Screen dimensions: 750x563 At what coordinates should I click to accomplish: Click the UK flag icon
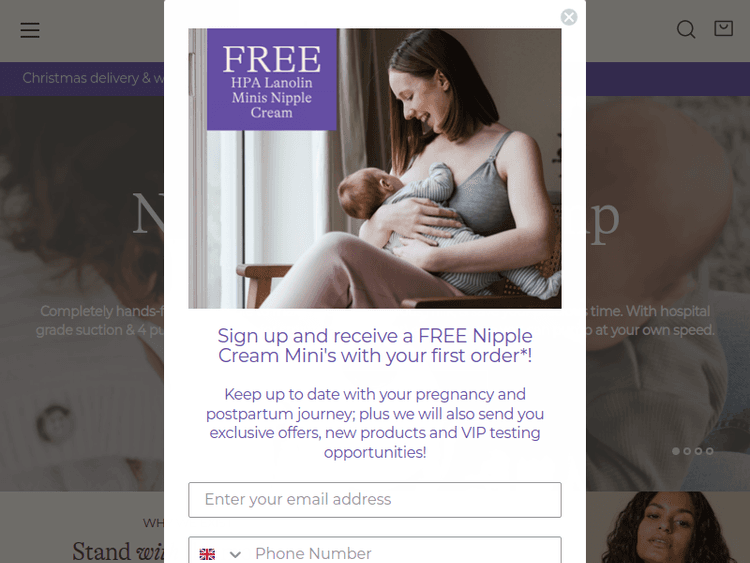207,554
